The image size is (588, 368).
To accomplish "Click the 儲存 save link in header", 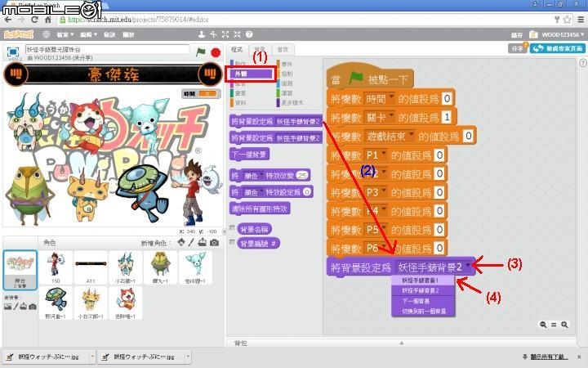I will [x=517, y=34].
